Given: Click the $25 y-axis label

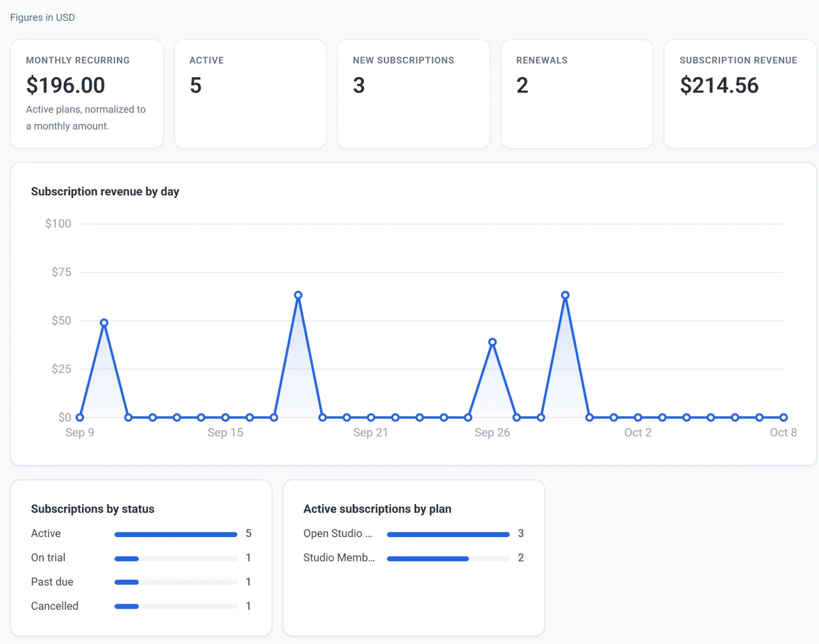Looking at the screenshot, I should tap(61, 369).
